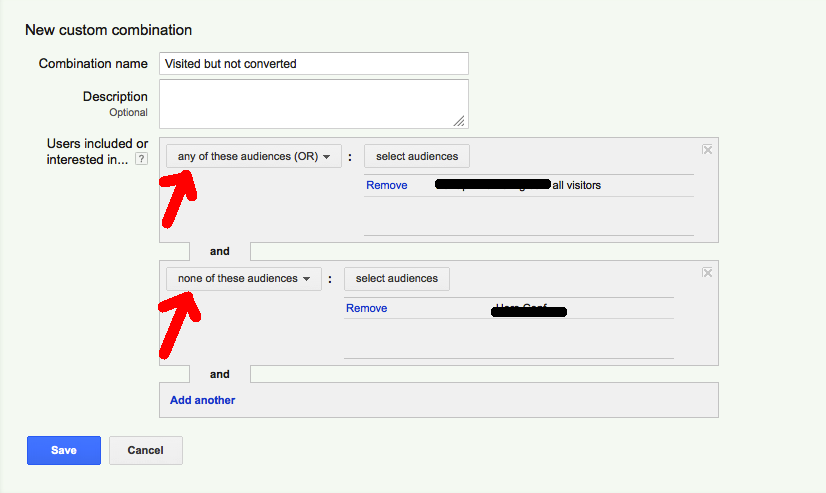Select the blacked-out audience in the none group
This screenshot has height=493, width=826.
tap(529, 309)
